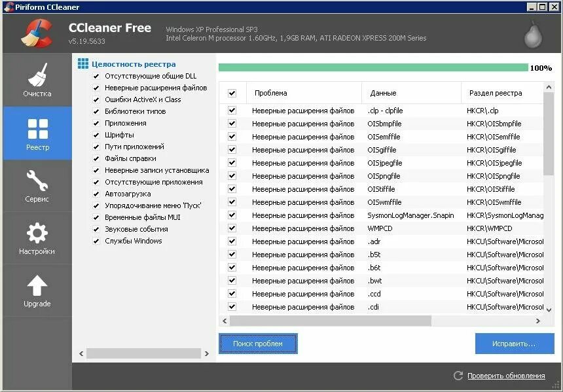Select the SysmonLogManager.Snapin cell
The image size is (563, 392).
(x=410, y=215)
